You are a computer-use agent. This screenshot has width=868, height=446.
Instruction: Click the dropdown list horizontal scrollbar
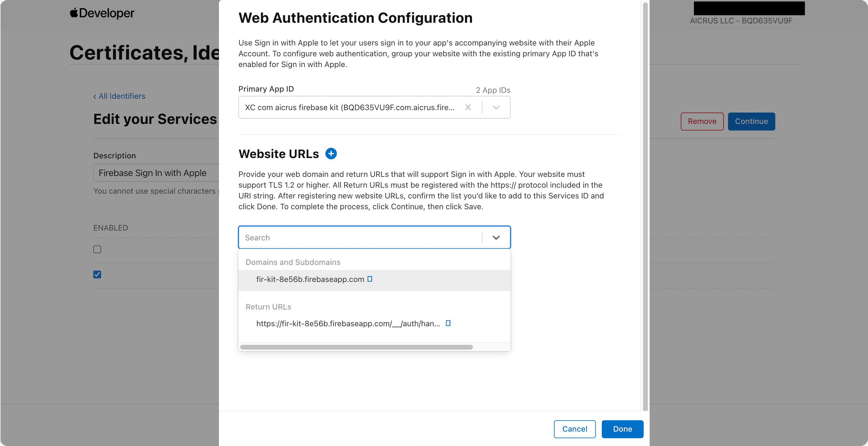[x=357, y=347]
